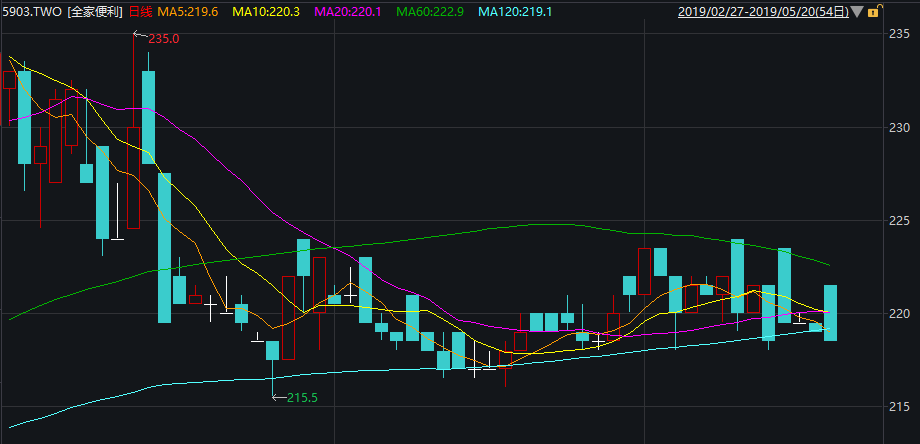Select the 215 price axis label

899,406
